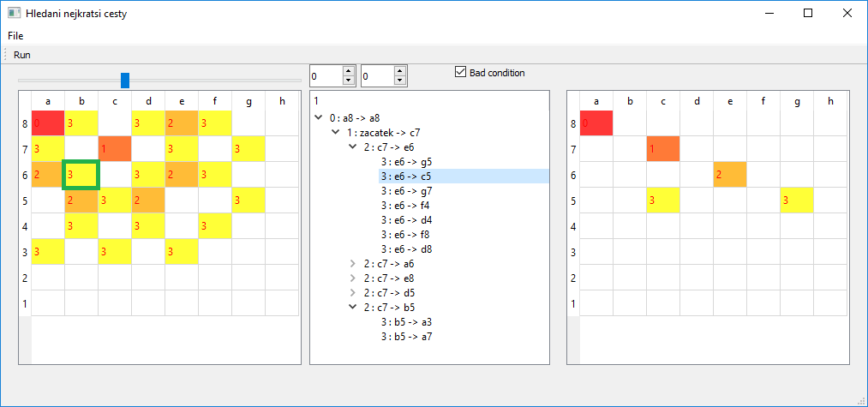Expand the '2 : c7 -> d5' node
This screenshot has width=868, height=407.
click(353, 292)
